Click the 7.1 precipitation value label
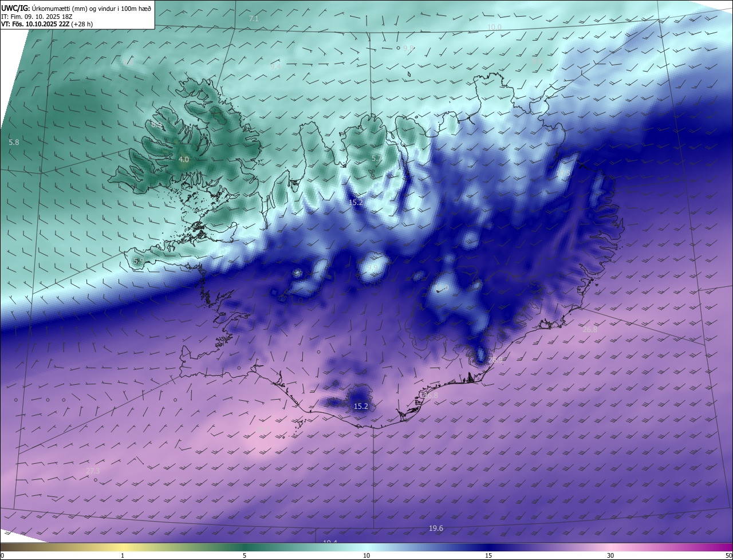733x560 pixels. coord(254,19)
